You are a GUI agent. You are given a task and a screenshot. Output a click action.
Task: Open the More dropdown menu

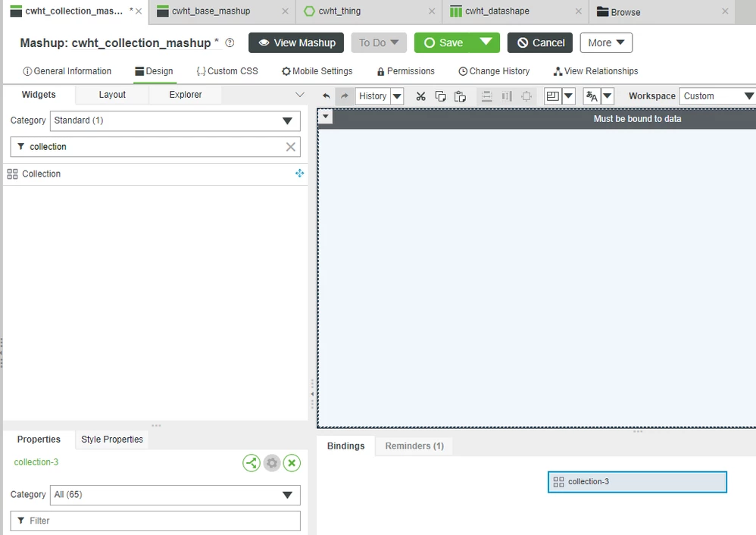[x=606, y=42]
